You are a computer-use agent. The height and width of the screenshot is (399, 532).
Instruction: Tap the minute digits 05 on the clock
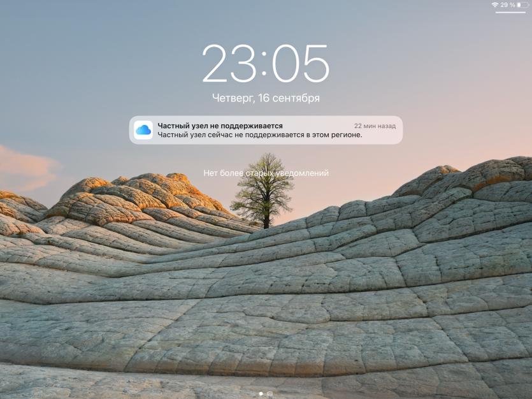(301, 64)
